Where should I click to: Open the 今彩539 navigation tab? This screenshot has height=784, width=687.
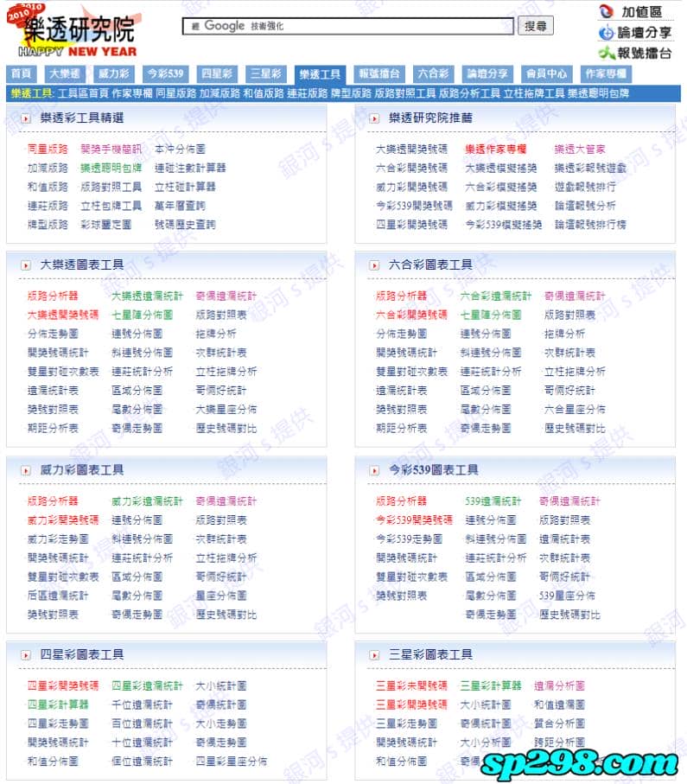coord(165,74)
